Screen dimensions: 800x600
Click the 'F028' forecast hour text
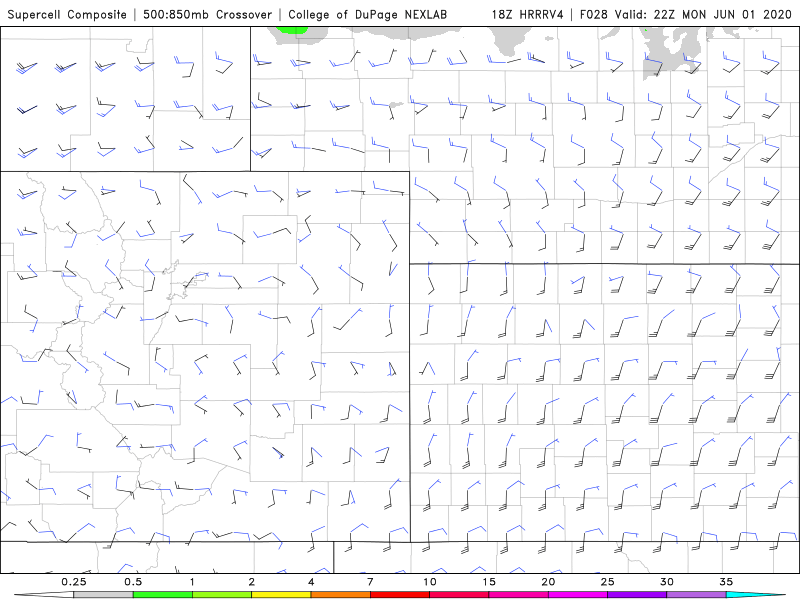[594, 14]
